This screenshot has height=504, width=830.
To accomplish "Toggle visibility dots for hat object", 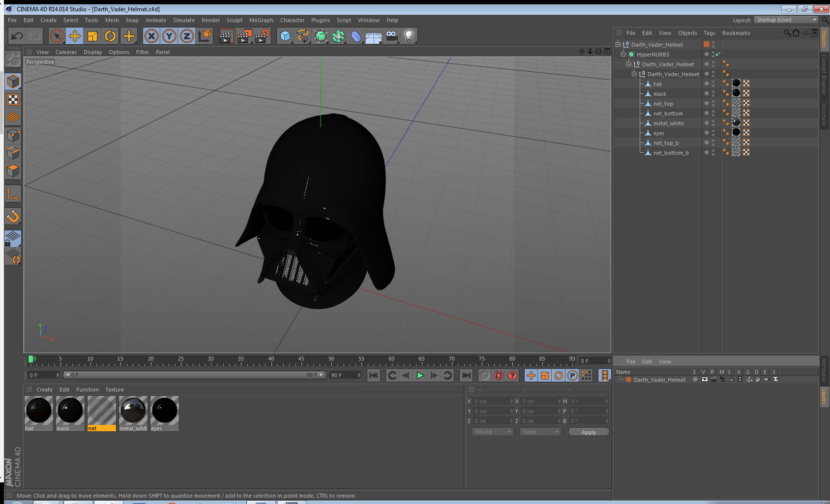I will pyautogui.click(x=713, y=84).
